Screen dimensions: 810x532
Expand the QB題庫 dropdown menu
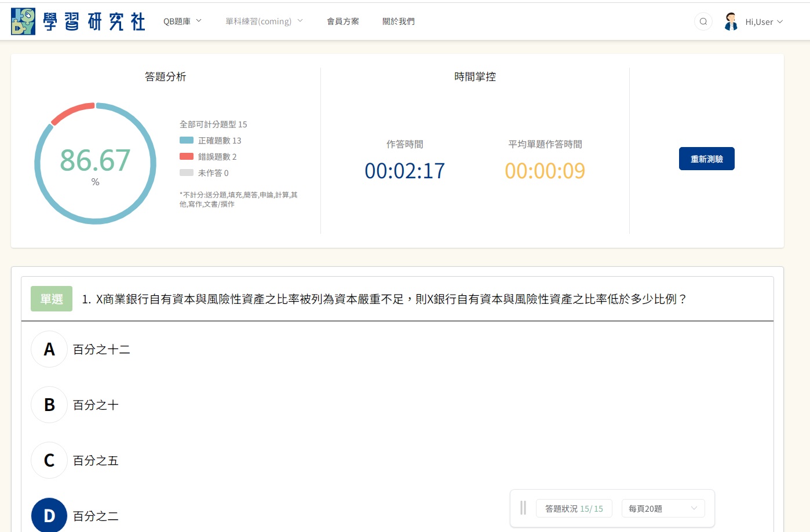182,21
